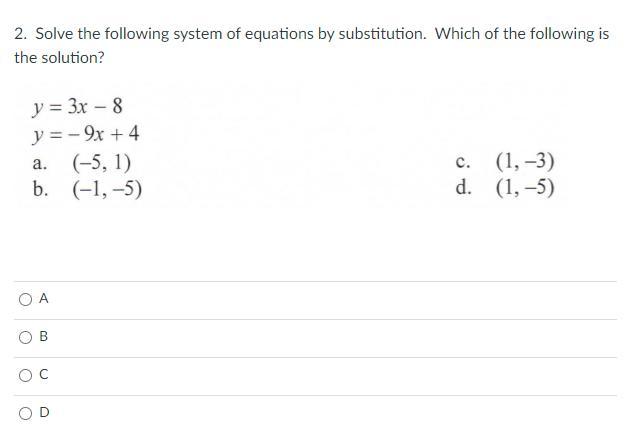This screenshot has height=445, width=626.
Task: Mark the radio button for option D
Action: [25, 413]
